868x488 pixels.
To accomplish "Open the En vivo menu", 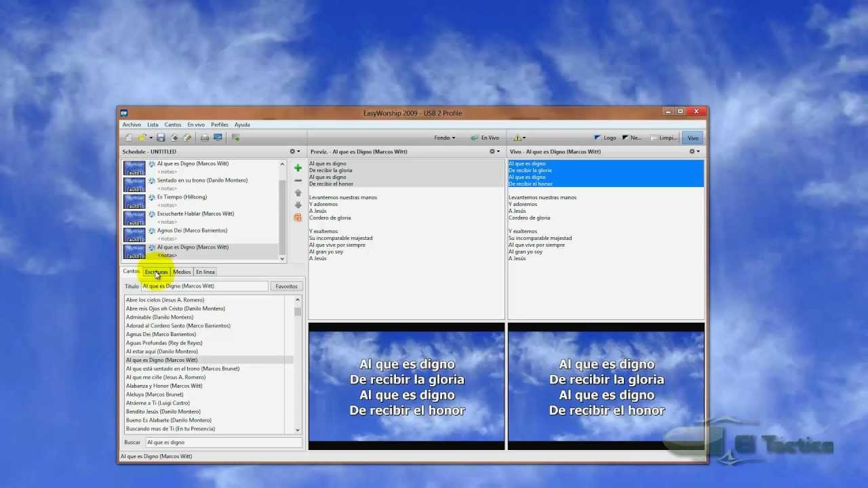I will click(196, 125).
